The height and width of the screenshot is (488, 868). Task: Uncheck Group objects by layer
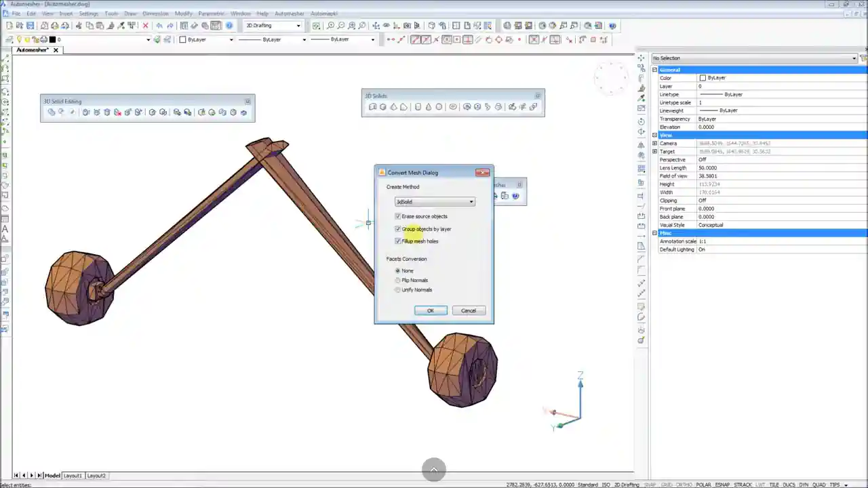click(398, 228)
